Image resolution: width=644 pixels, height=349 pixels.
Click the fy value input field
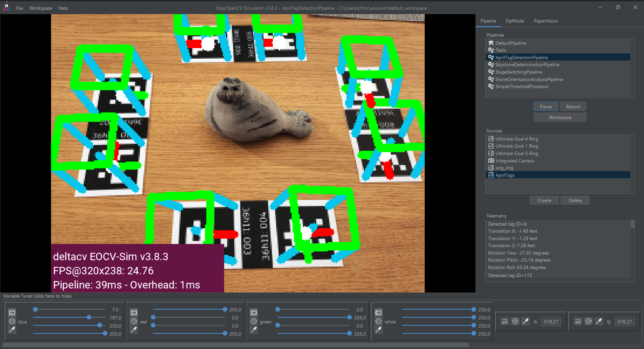[624, 322]
